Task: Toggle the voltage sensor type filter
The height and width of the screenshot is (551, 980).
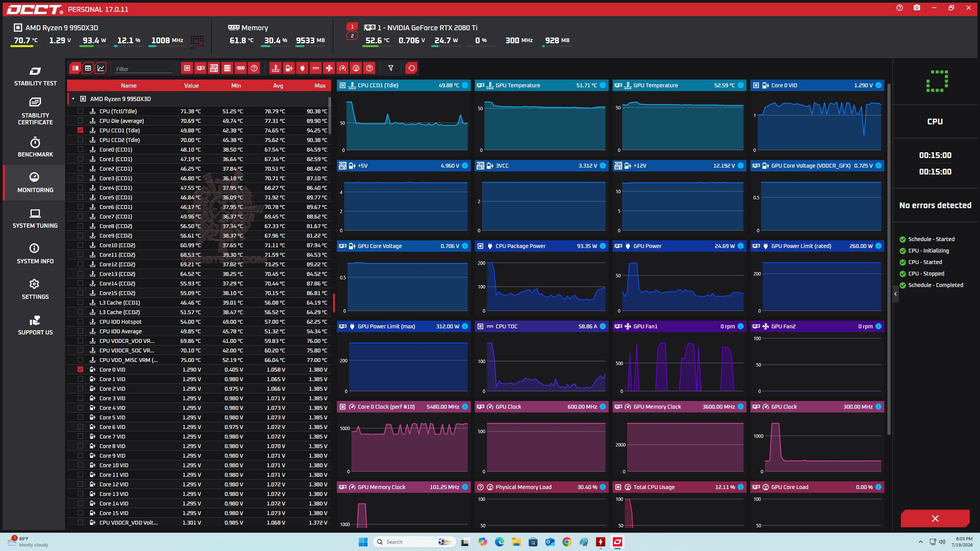Action: [x=289, y=68]
